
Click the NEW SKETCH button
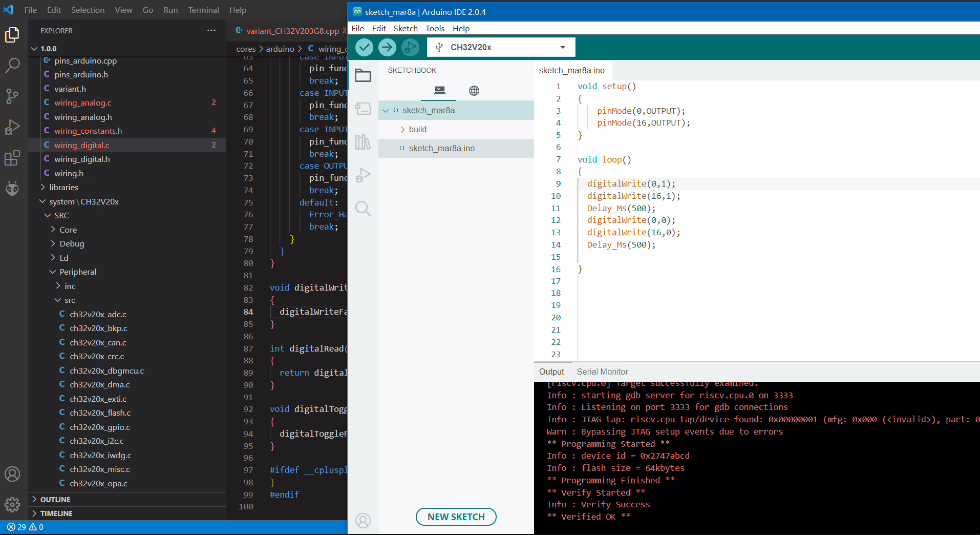point(456,517)
